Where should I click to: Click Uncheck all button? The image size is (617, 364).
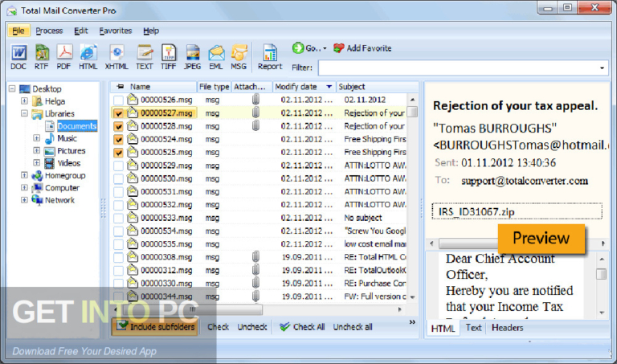(353, 326)
